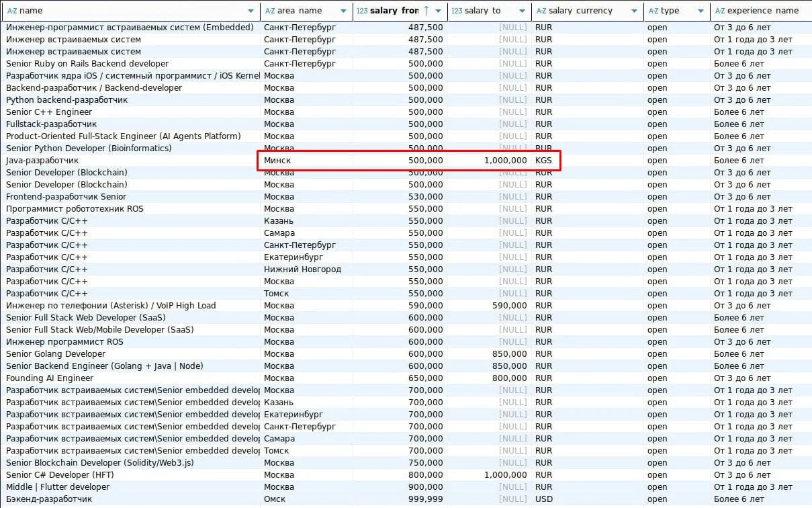The height and width of the screenshot is (508, 812).
Task: Click the Founding AI Engineer row name
Action: coord(50,378)
